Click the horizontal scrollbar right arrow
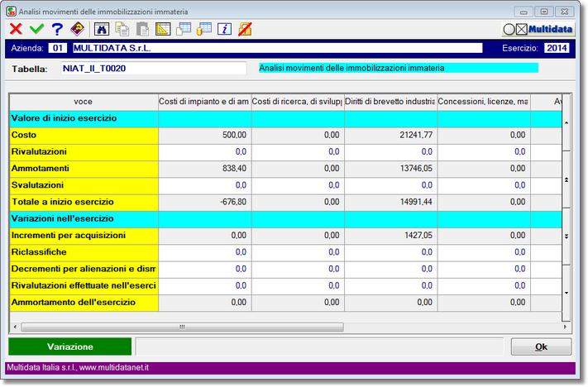This screenshot has width=588, height=387. [565, 327]
